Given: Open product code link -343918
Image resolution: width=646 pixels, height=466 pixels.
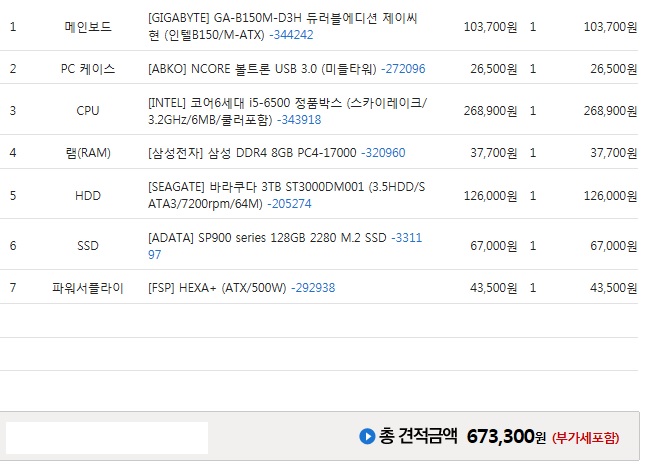Looking at the screenshot, I should [299, 120].
